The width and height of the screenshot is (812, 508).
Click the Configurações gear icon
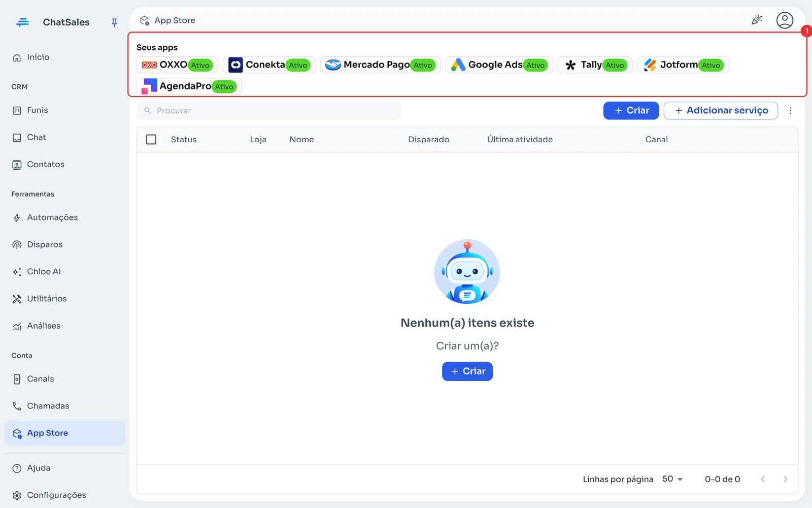click(x=17, y=495)
